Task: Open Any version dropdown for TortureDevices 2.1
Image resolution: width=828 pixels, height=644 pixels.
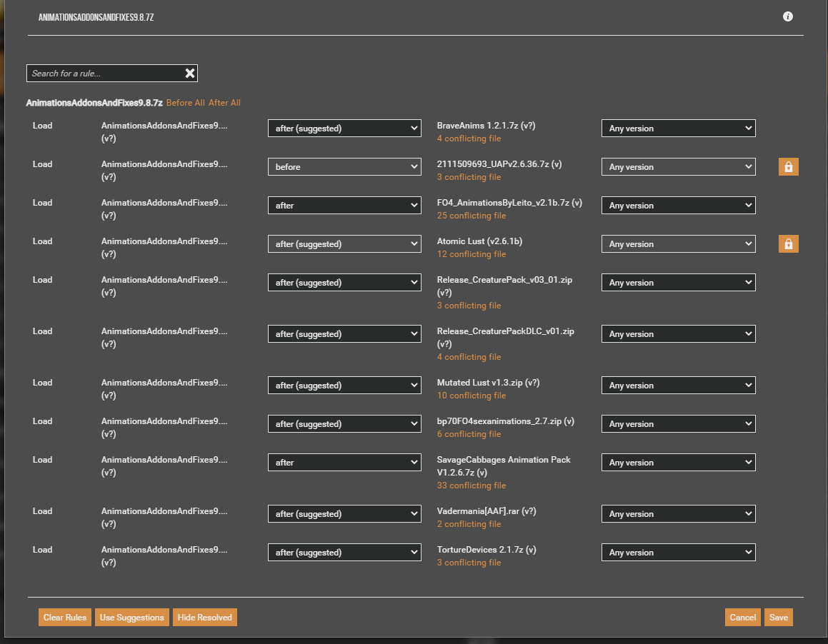Action: pyautogui.click(x=678, y=552)
